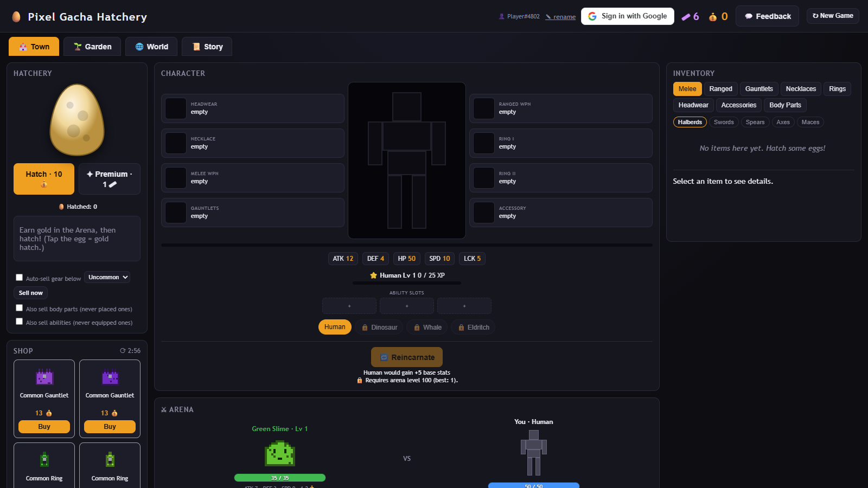Show the Swords subcategory
This screenshot has height=488, width=868.
[724, 122]
